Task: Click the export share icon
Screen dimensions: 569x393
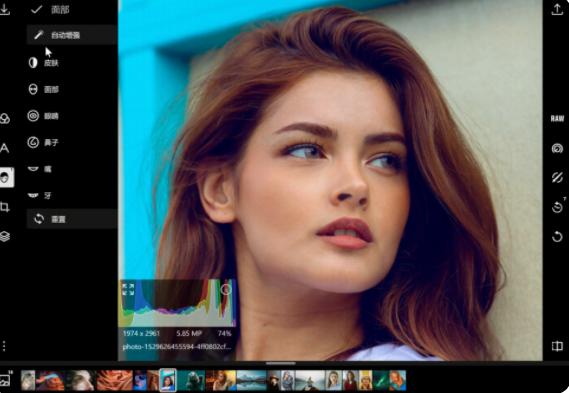Action: tap(557, 9)
